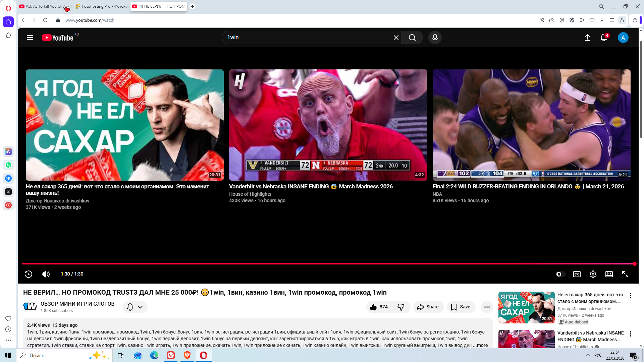Click the Share button
The height and width of the screenshot is (362, 644).
pyautogui.click(x=428, y=307)
